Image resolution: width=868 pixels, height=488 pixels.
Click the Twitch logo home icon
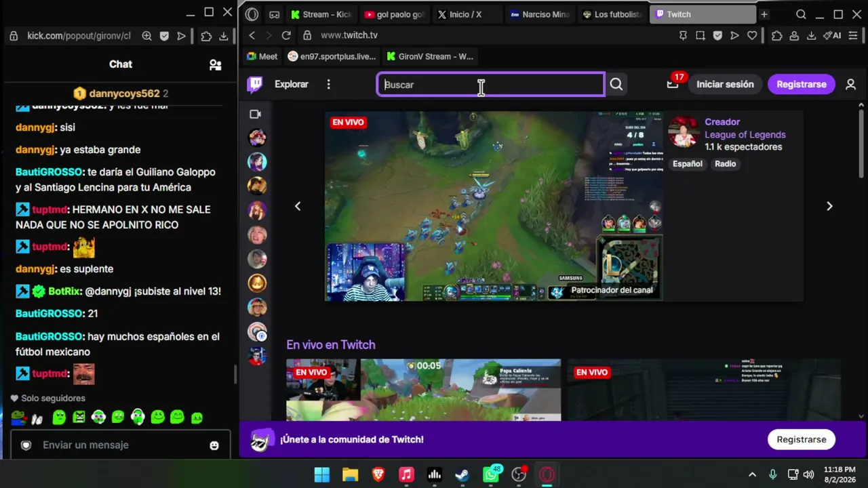coord(255,84)
